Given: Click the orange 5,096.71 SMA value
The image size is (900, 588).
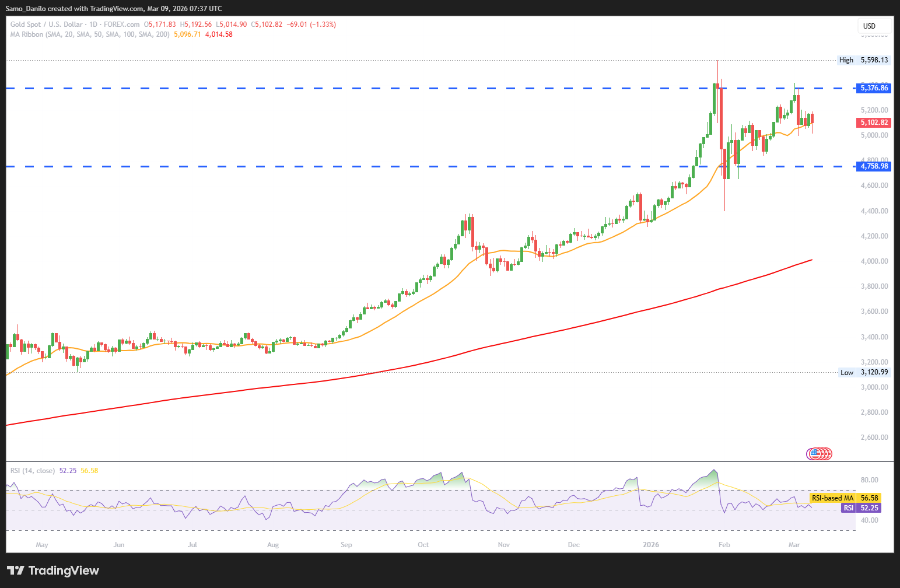Looking at the screenshot, I should point(187,34).
